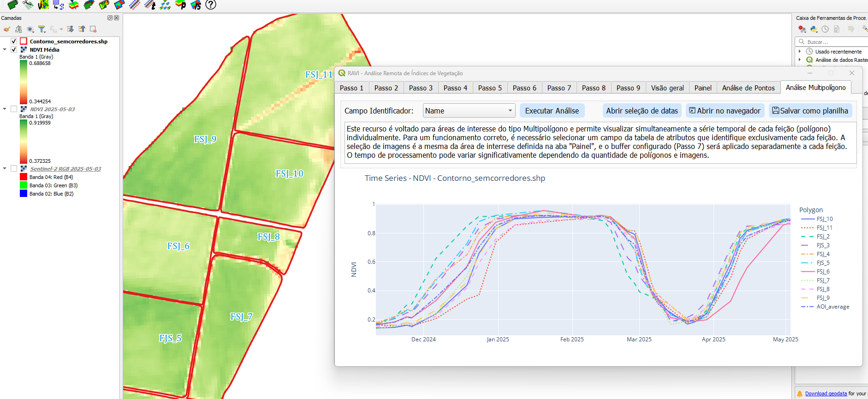This screenshot has height=399, width=868.
Task: Open the Campo Identificador dropdown
Action: 469,111
